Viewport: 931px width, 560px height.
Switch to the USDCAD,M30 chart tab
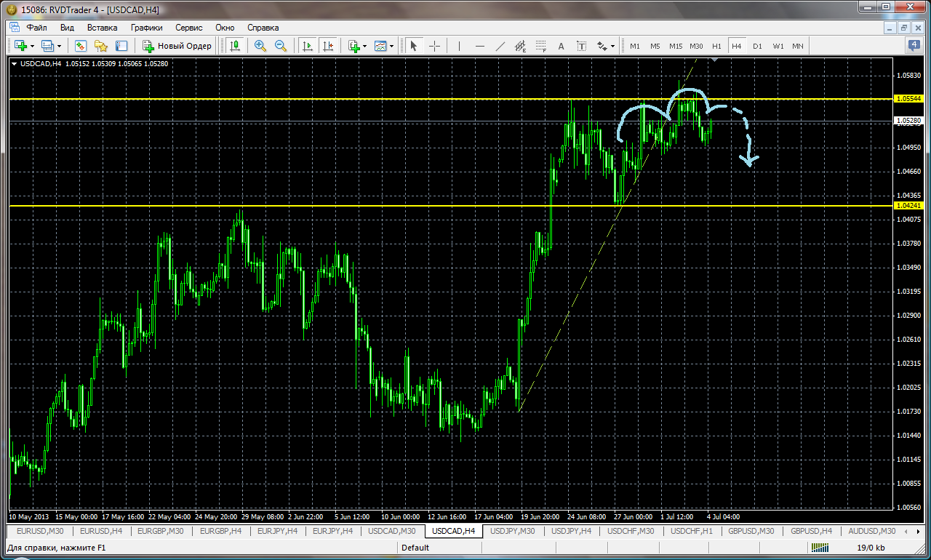(x=392, y=532)
